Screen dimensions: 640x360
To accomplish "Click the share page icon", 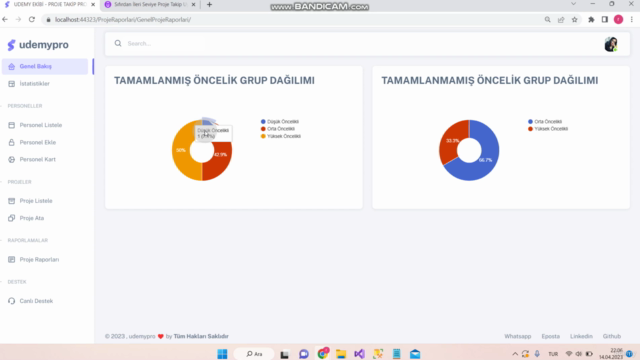I will click(561, 20).
